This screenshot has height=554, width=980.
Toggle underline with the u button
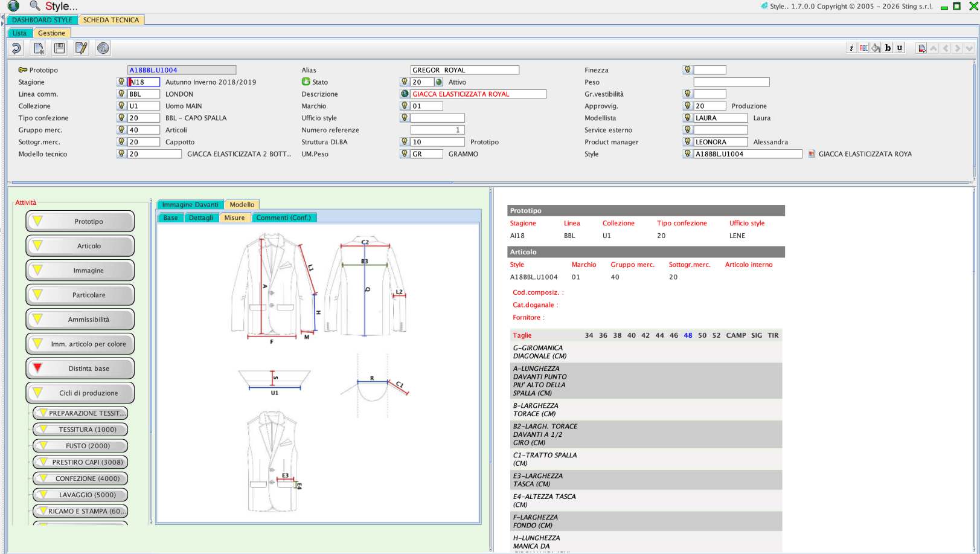pyautogui.click(x=900, y=48)
